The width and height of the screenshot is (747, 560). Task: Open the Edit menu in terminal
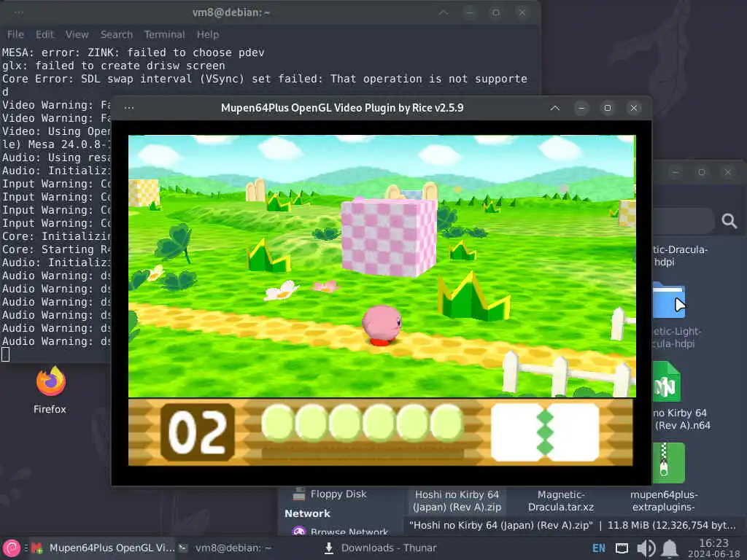[x=44, y=35]
